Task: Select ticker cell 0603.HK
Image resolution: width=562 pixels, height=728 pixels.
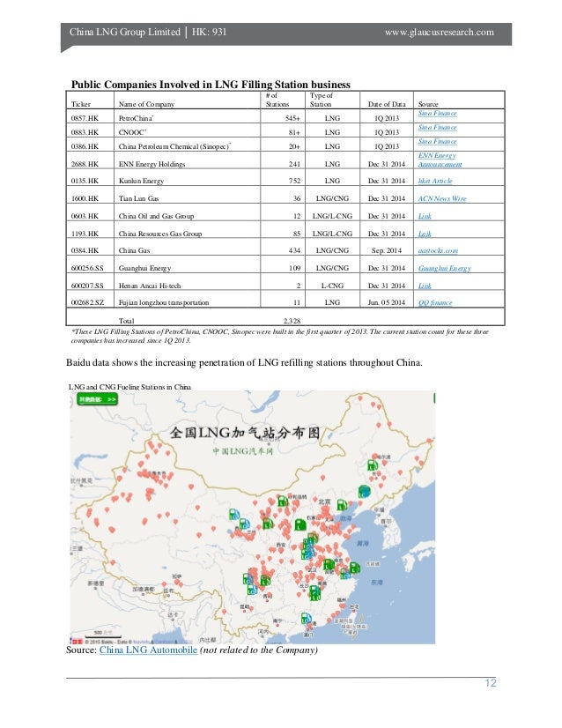Action: point(85,216)
